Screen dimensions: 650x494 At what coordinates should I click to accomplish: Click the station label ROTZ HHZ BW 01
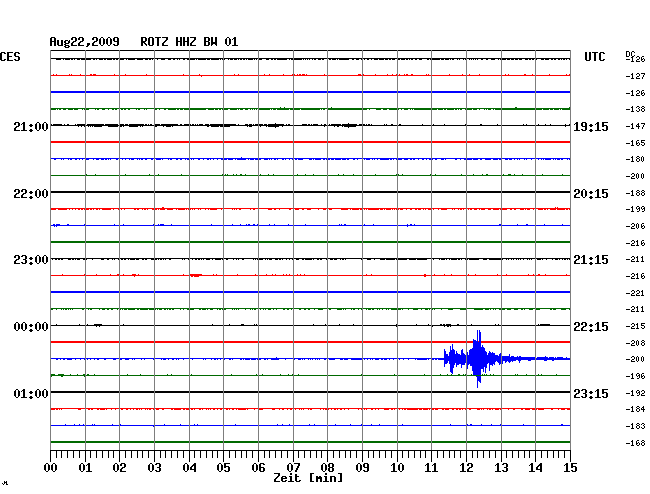click(189, 42)
